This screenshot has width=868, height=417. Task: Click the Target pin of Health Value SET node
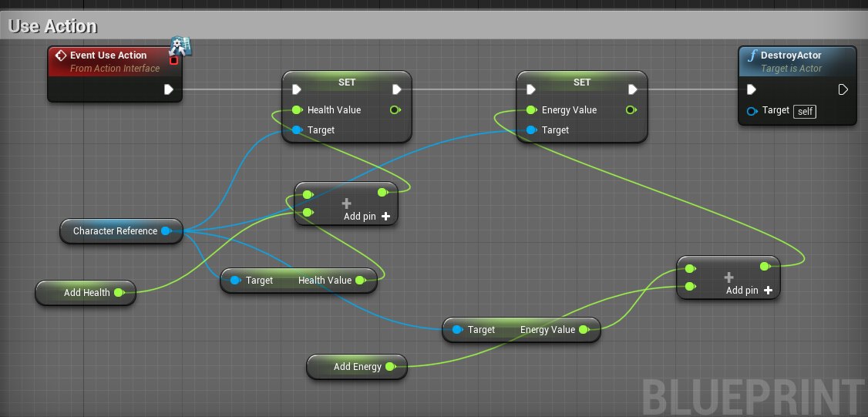click(x=298, y=130)
